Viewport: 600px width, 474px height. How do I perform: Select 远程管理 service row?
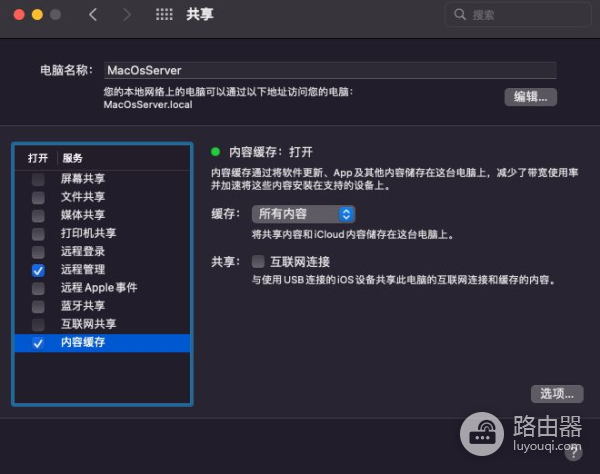102,270
